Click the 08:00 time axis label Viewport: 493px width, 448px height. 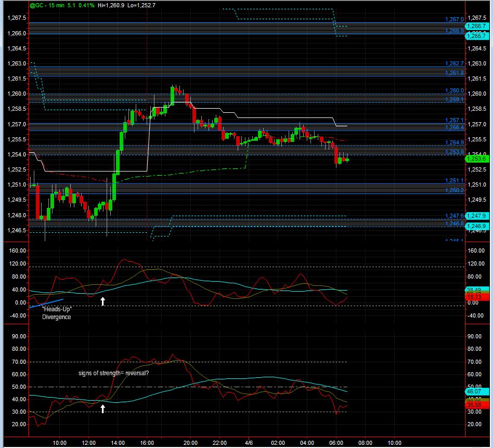click(x=365, y=443)
